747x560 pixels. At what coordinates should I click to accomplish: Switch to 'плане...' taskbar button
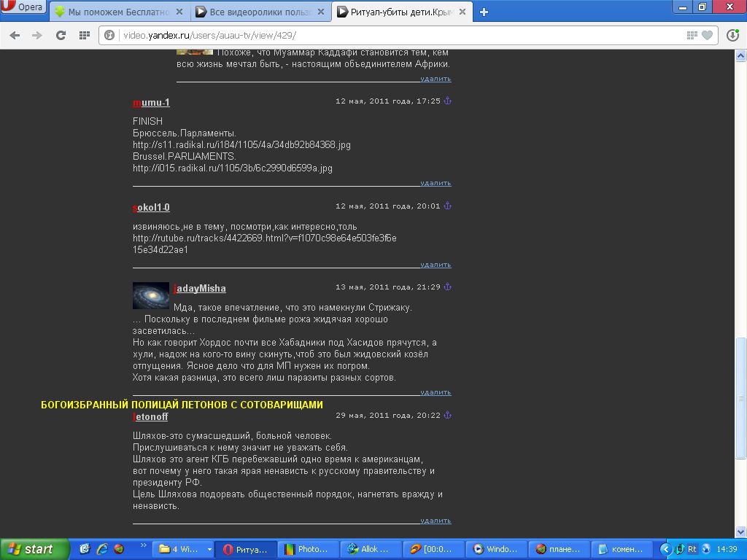[x=560, y=550]
